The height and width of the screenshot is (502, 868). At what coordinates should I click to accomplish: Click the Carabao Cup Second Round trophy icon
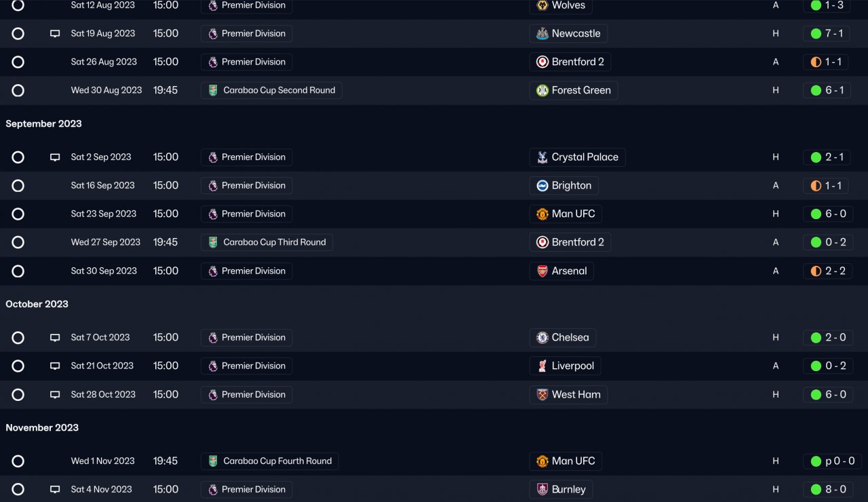pyautogui.click(x=213, y=90)
